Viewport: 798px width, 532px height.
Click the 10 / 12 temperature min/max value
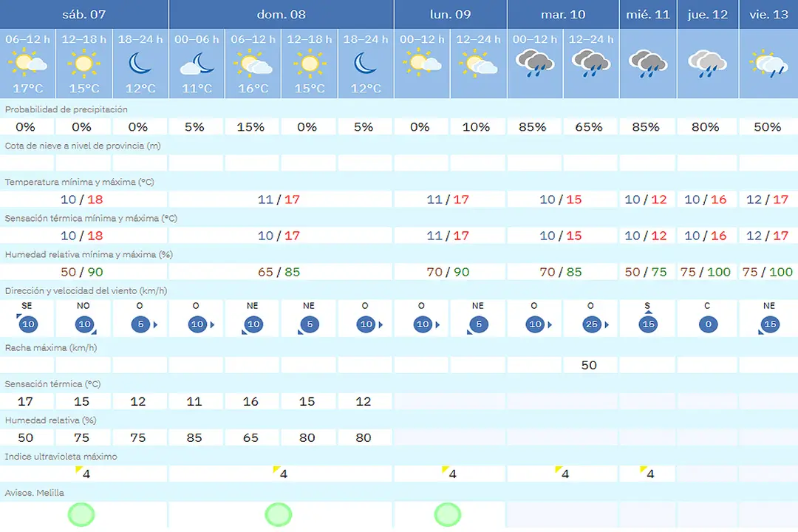tap(645, 199)
